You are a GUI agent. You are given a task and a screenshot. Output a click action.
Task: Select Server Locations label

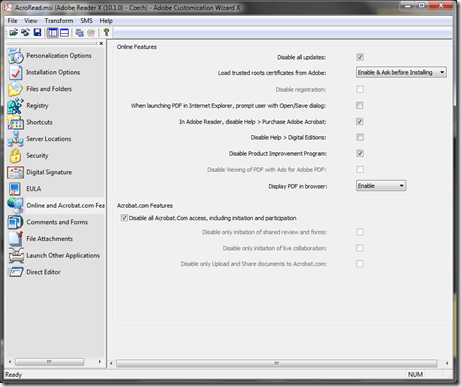coord(49,139)
